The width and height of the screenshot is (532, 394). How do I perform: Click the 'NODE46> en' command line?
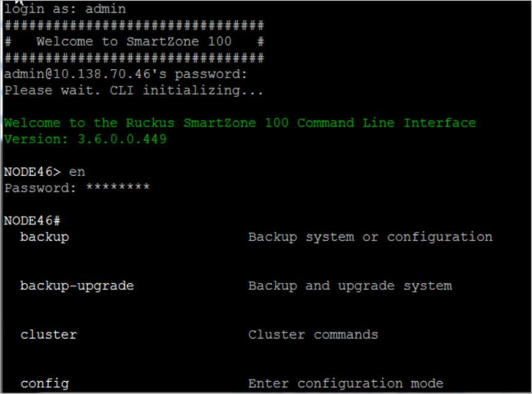44,172
